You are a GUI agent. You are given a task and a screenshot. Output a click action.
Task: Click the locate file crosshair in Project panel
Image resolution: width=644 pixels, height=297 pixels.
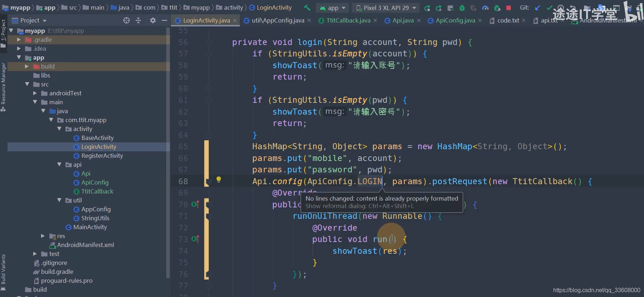click(x=127, y=20)
